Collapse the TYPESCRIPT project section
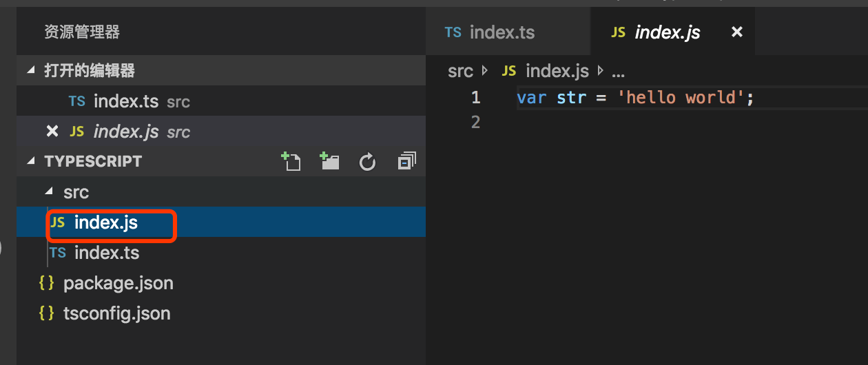868x365 pixels. coord(30,161)
